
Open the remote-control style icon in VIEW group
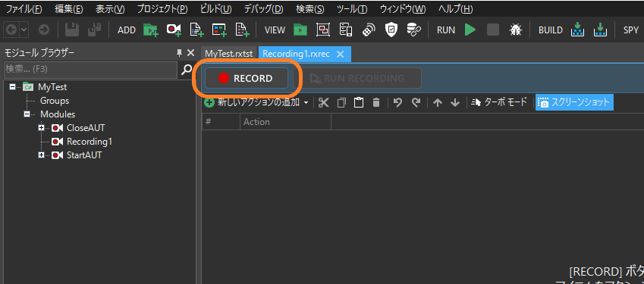pyautogui.click(x=369, y=30)
